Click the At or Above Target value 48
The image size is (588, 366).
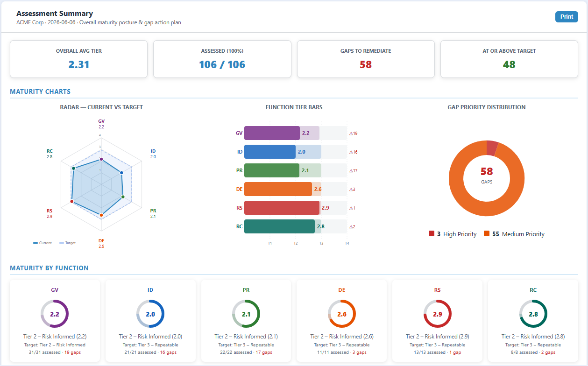[x=509, y=64]
